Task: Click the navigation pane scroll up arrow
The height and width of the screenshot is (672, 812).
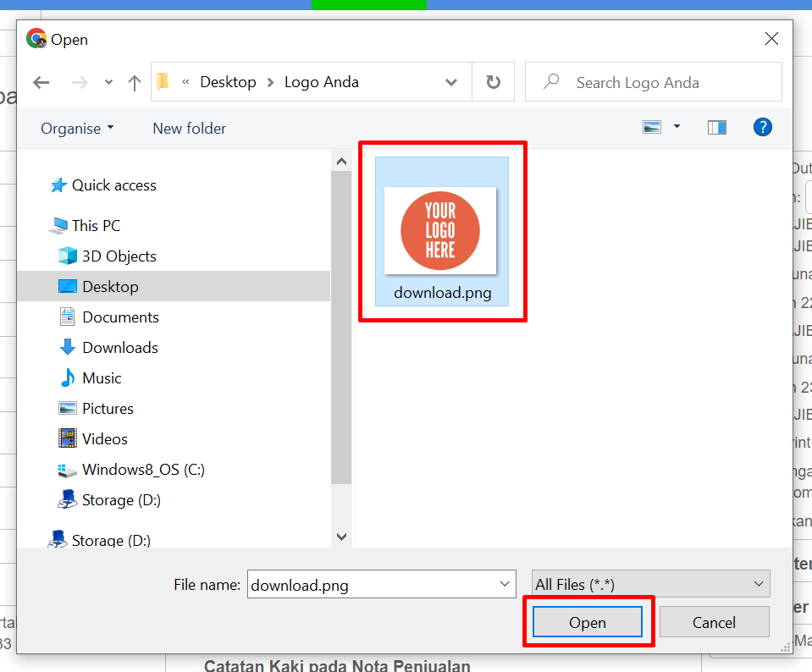Action: [342, 162]
